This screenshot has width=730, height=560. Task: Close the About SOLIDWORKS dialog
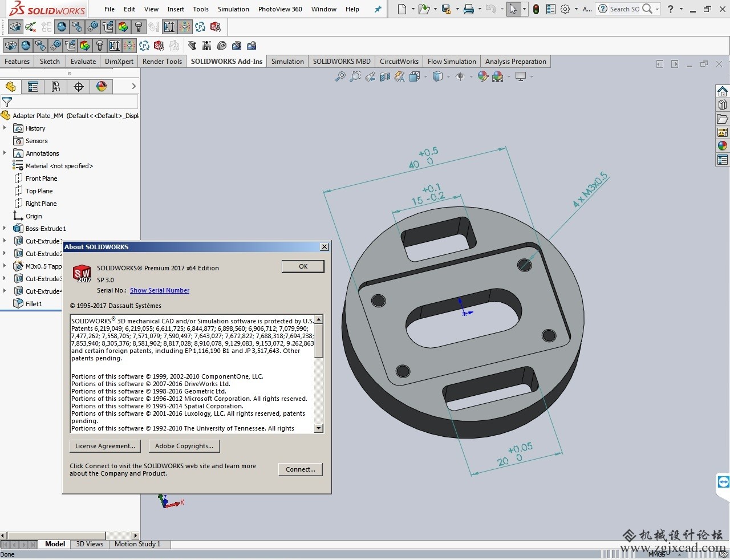click(x=325, y=247)
